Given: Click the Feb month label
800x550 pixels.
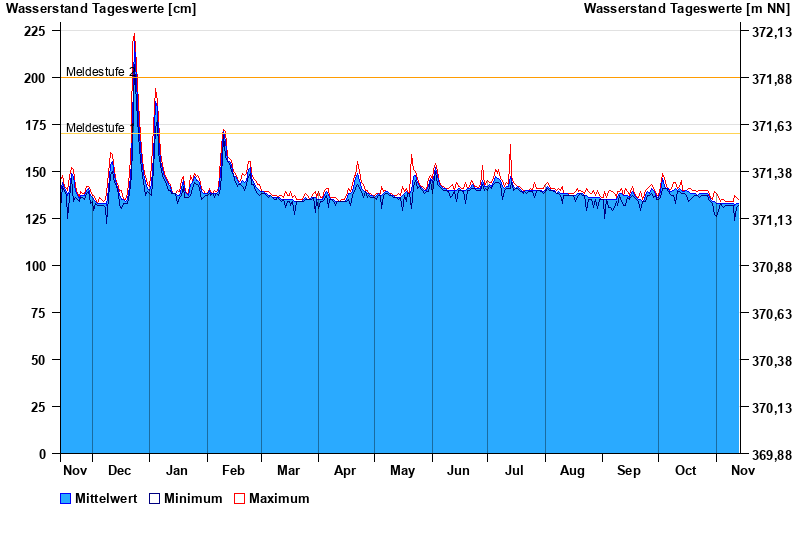Looking at the screenshot, I should point(233,471).
